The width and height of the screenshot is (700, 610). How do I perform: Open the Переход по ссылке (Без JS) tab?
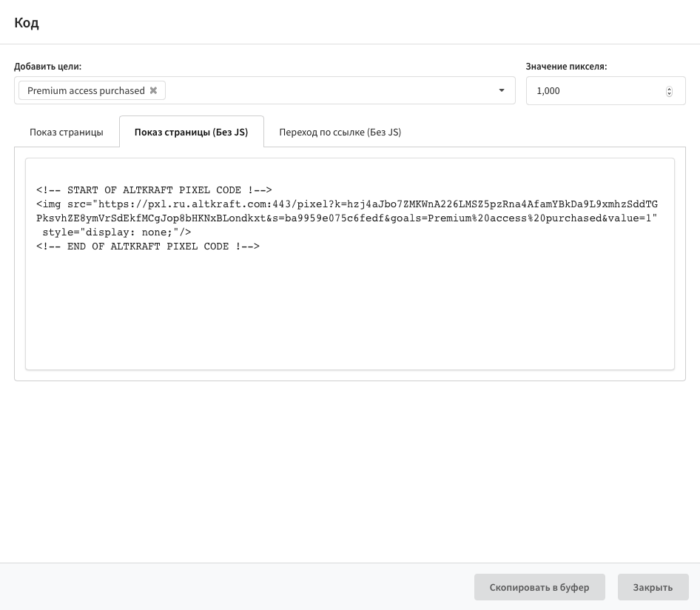pyautogui.click(x=340, y=133)
